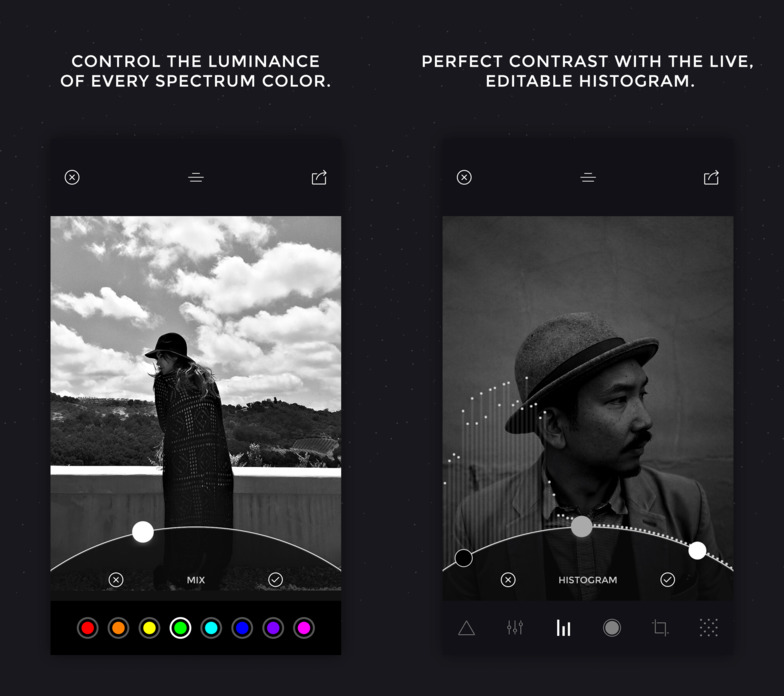This screenshot has width=784, height=696.
Task: Close the editor on the right phone
Action: [464, 177]
